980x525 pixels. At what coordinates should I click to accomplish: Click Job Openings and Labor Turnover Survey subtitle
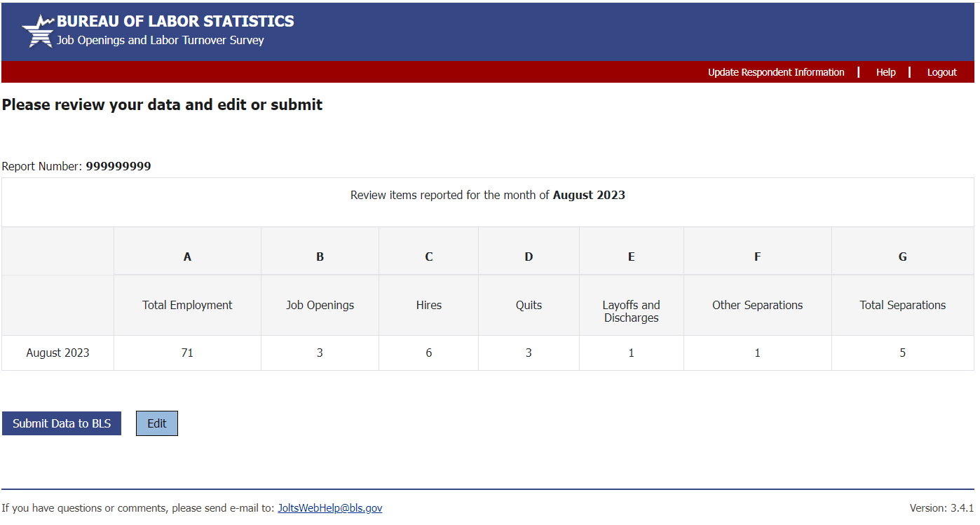click(x=161, y=41)
